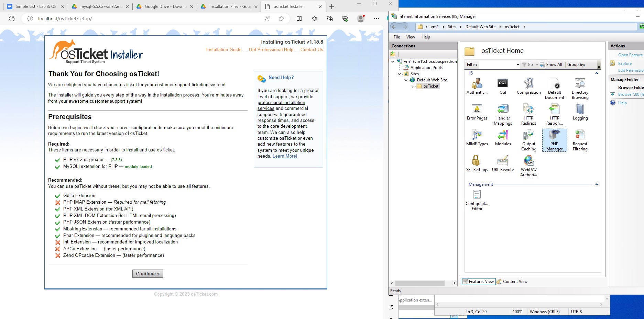
Task: Open the MIME Types feature
Action: click(x=477, y=138)
